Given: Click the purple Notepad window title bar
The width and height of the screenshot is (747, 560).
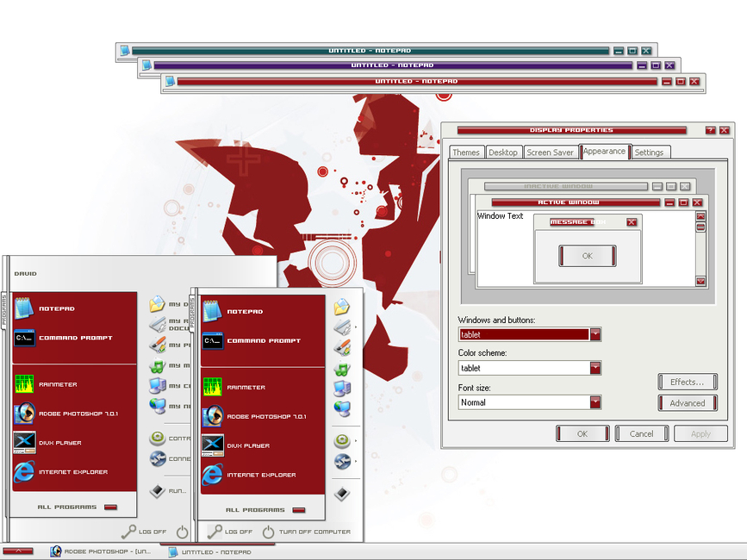Looking at the screenshot, I should pyautogui.click(x=393, y=65).
